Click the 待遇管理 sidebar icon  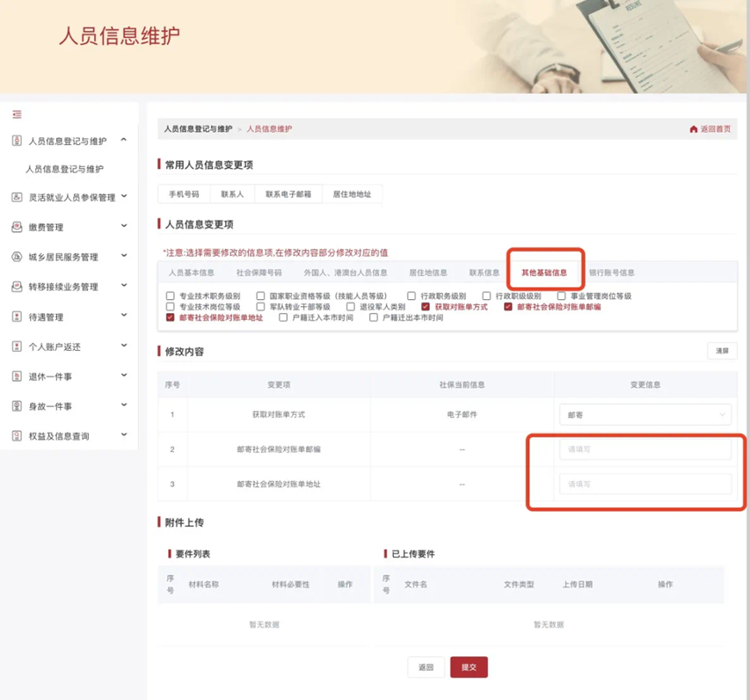click(x=17, y=317)
